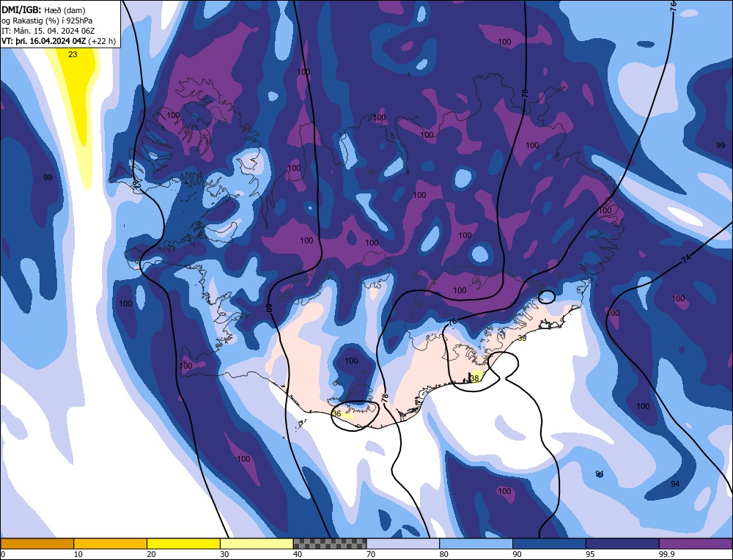Click the '80' contour label on the map
The image size is (733, 560).
pos(269,308)
